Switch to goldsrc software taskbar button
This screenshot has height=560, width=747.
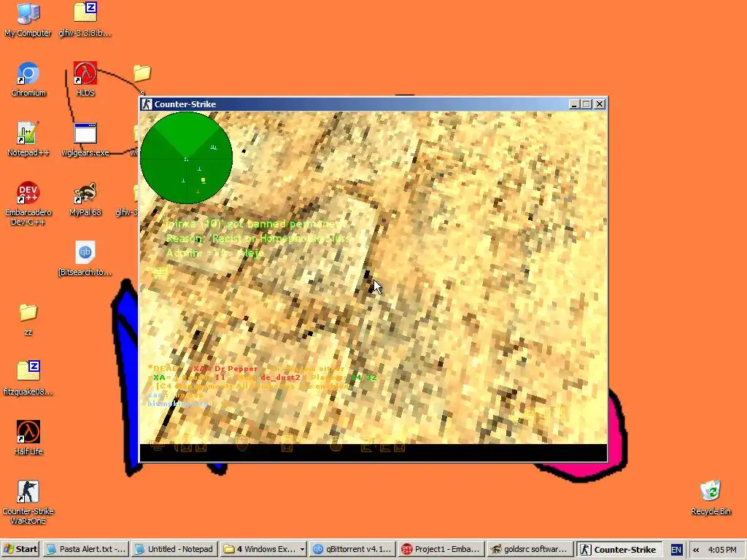[530, 549]
